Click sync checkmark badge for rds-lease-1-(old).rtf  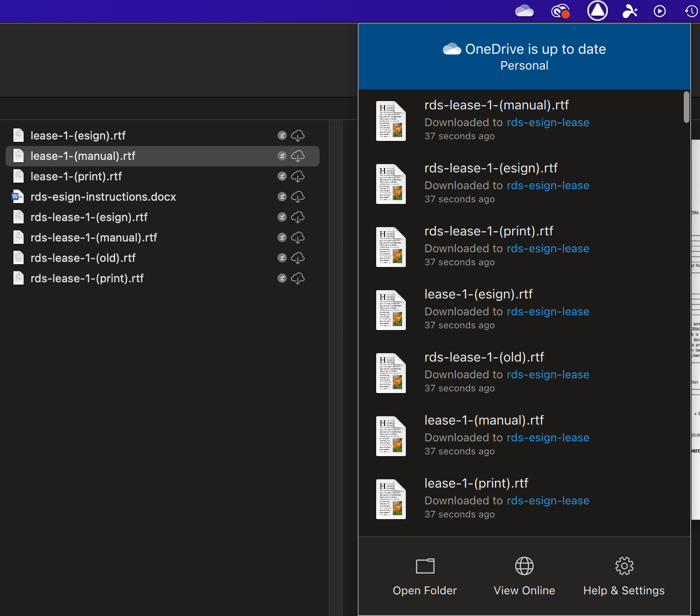(x=282, y=258)
